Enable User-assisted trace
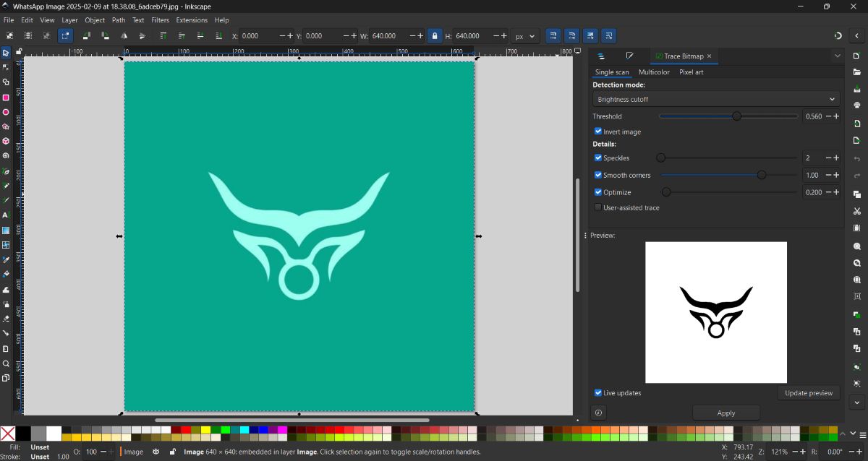Image resolution: width=868 pixels, height=461 pixels. point(598,207)
